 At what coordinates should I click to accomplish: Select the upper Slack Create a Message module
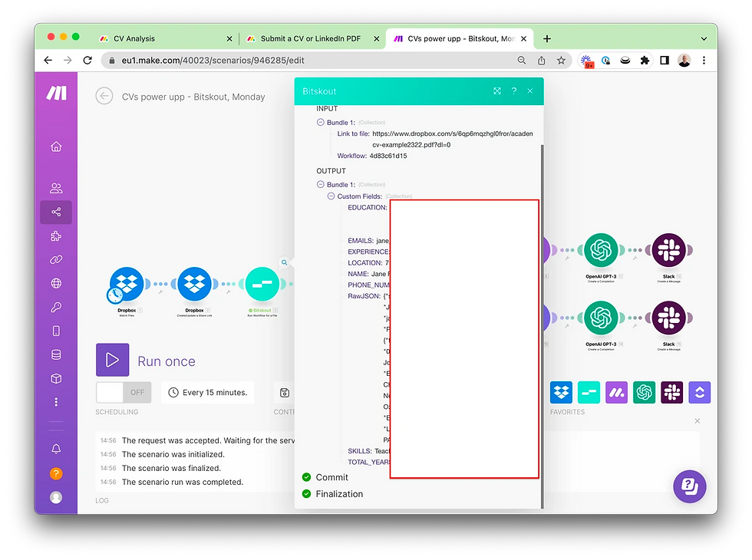669,250
